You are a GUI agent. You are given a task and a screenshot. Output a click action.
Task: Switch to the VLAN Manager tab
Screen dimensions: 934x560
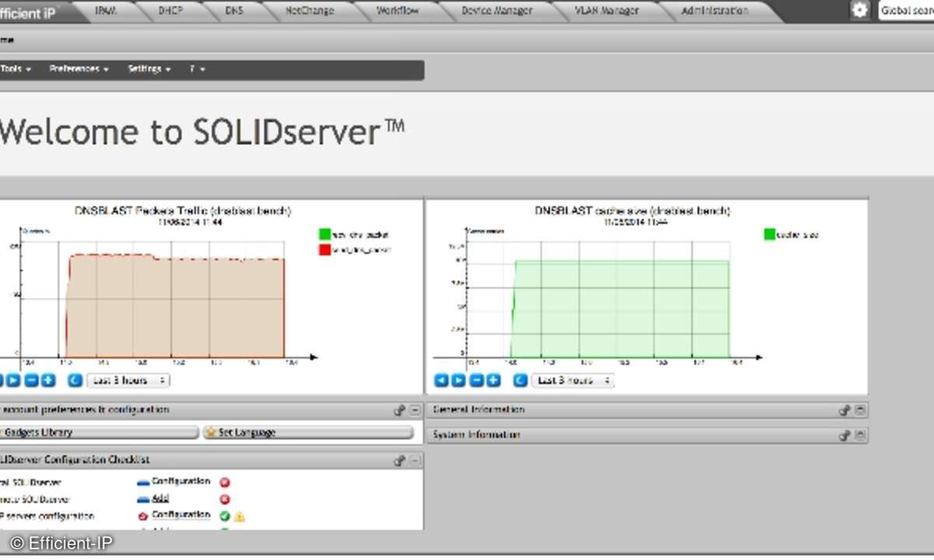tap(606, 11)
